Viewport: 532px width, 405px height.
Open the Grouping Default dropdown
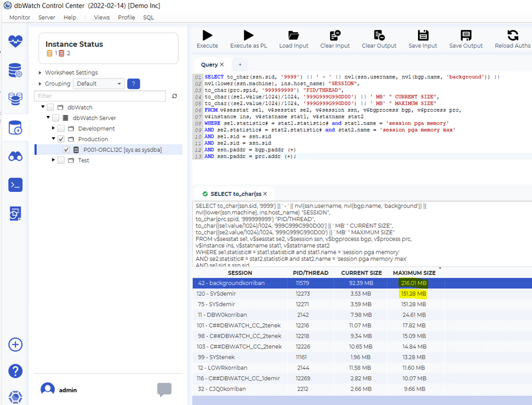(99, 84)
